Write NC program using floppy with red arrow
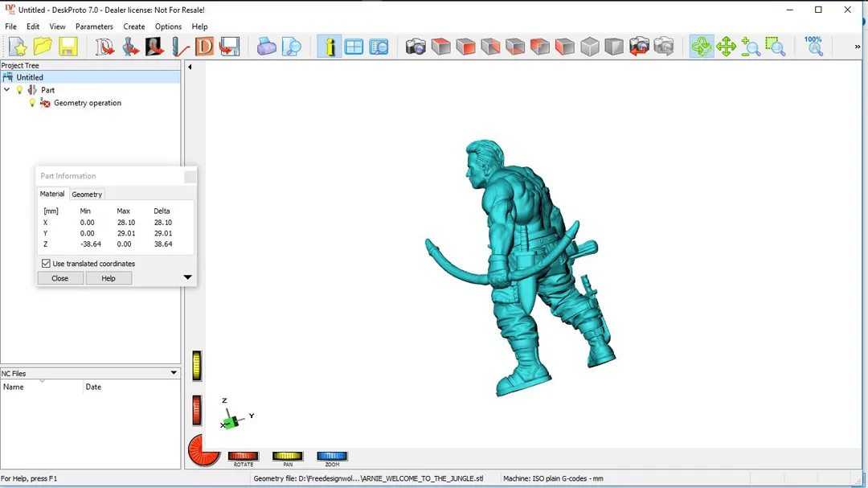The image size is (868, 488). click(229, 47)
